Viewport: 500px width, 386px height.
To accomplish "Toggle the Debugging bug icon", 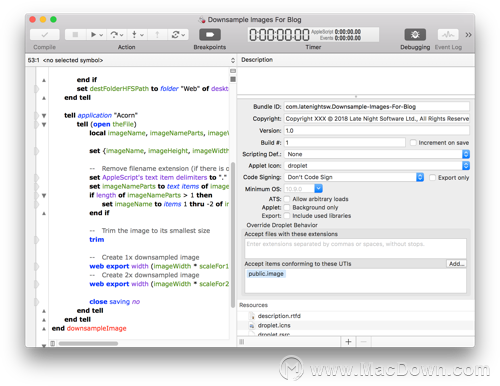I will 415,35.
